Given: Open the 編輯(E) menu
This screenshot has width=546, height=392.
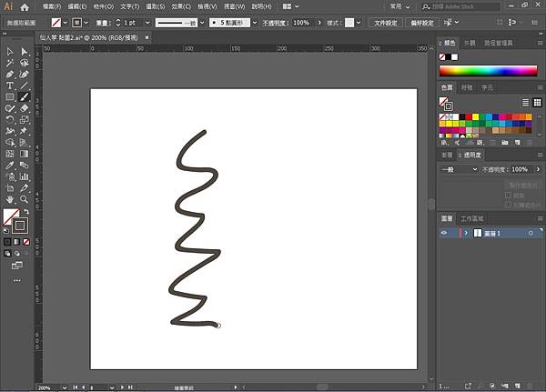Looking at the screenshot, I should click(77, 6).
